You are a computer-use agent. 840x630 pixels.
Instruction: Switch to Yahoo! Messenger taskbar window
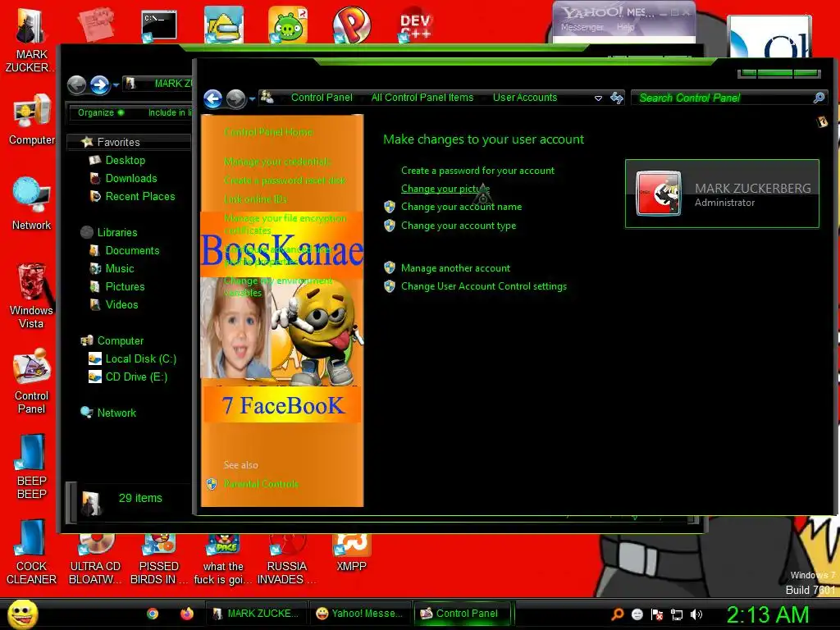click(x=359, y=614)
